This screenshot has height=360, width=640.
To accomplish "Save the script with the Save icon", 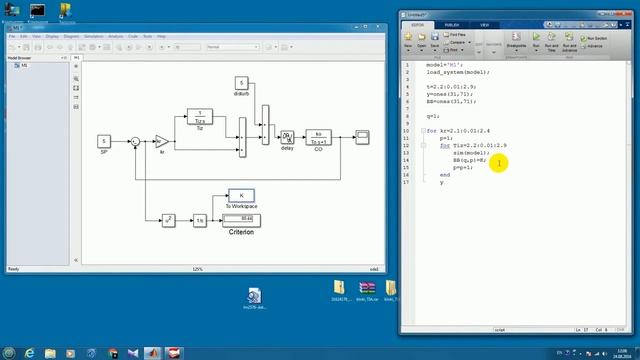I will (435, 37).
